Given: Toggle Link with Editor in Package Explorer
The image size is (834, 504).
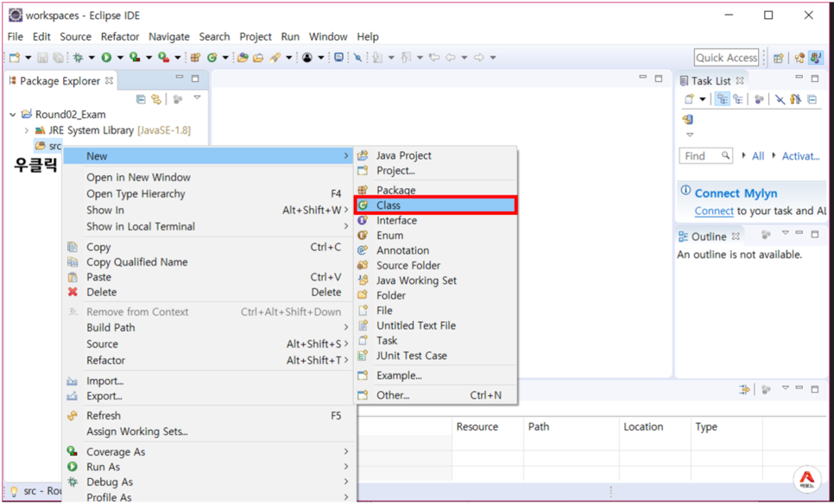Looking at the screenshot, I should [156, 99].
